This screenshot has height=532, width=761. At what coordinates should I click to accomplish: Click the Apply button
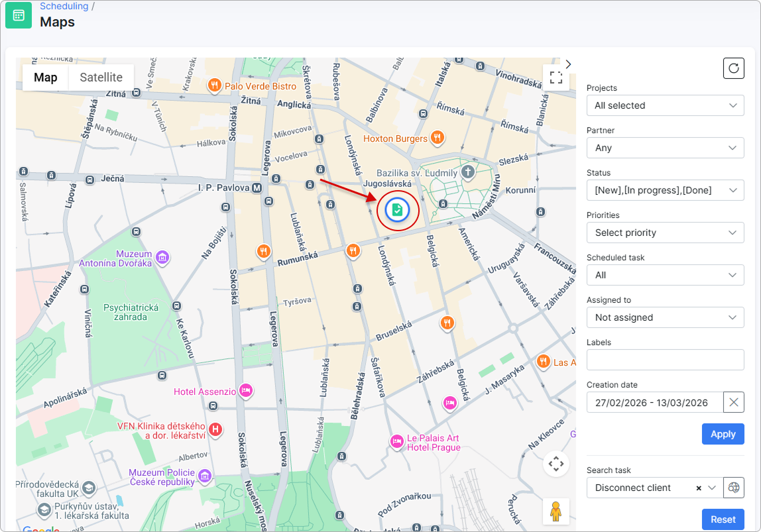tap(723, 434)
